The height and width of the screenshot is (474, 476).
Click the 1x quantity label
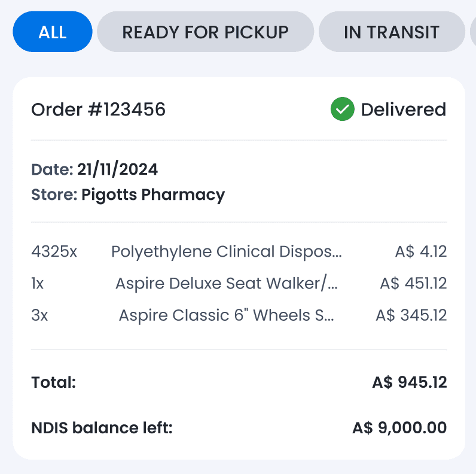(x=37, y=284)
